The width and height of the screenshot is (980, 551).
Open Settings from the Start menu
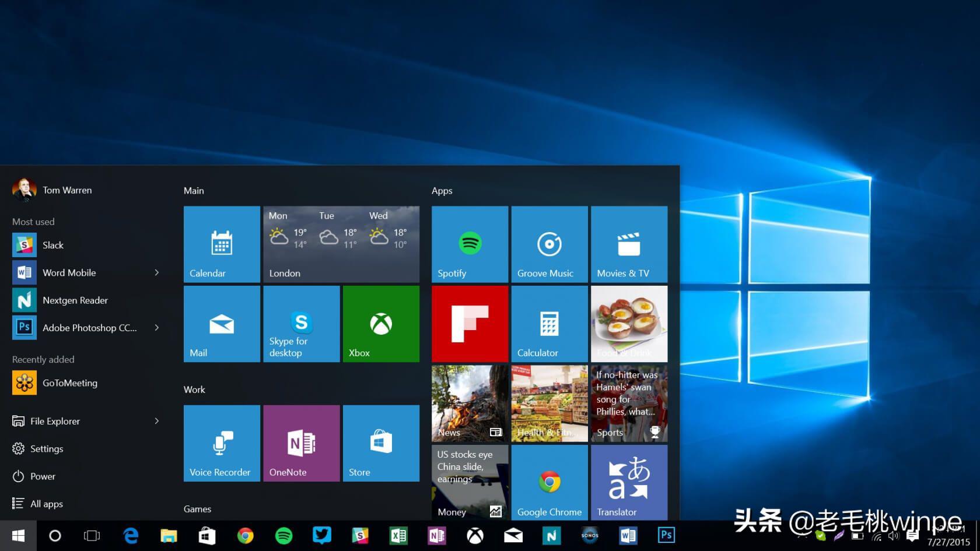pyautogui.click(x=47, y=449)
